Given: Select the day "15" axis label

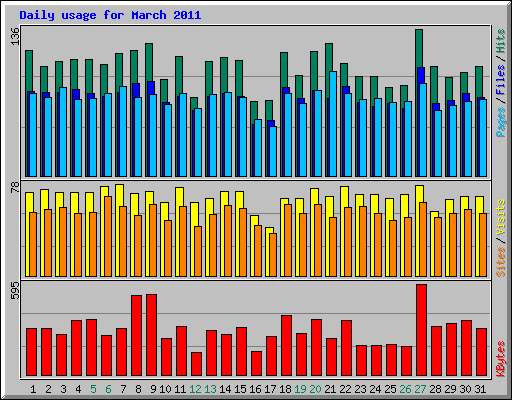Looking at the screenshot, I should click(x=240, y=389).
